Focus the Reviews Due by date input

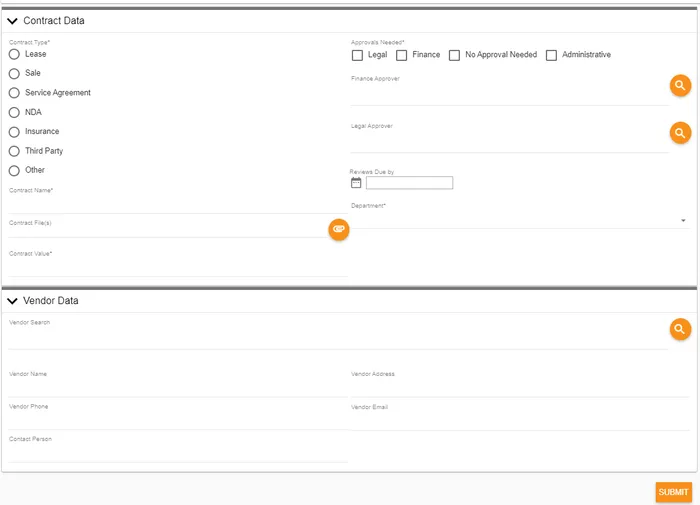(409, 183)
